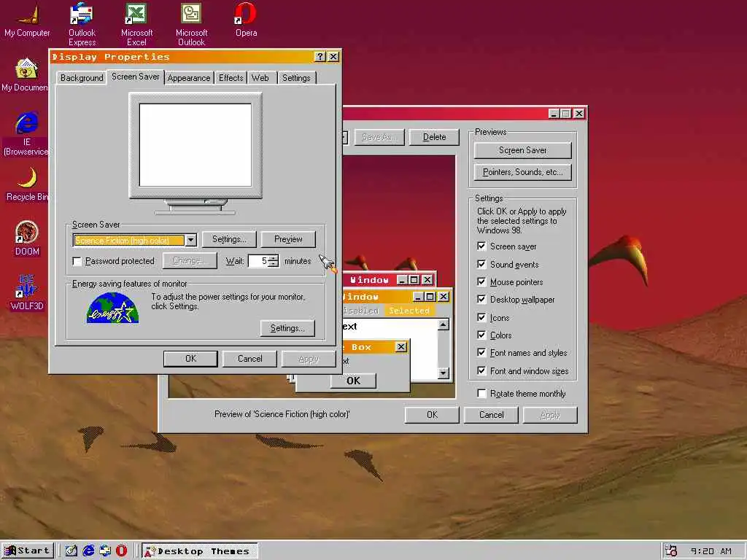Screen dimensions: 747x560
Task: Open My Computer desktop icon
Action: 27,20
